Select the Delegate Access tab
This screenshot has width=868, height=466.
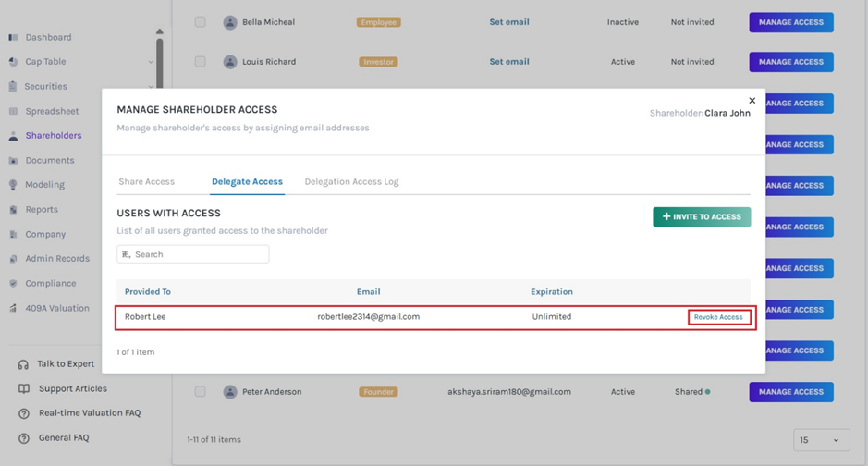[247, 181]
